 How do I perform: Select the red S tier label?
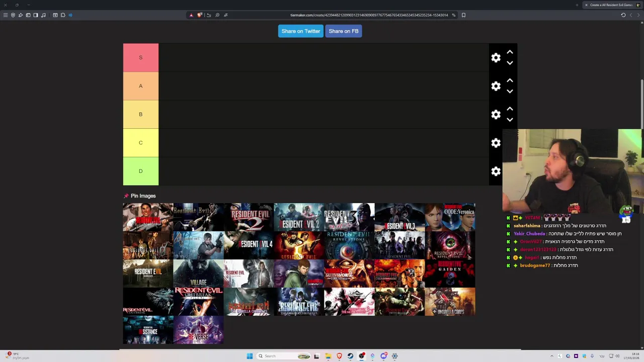pyautogui.click(x=141, y=57)
